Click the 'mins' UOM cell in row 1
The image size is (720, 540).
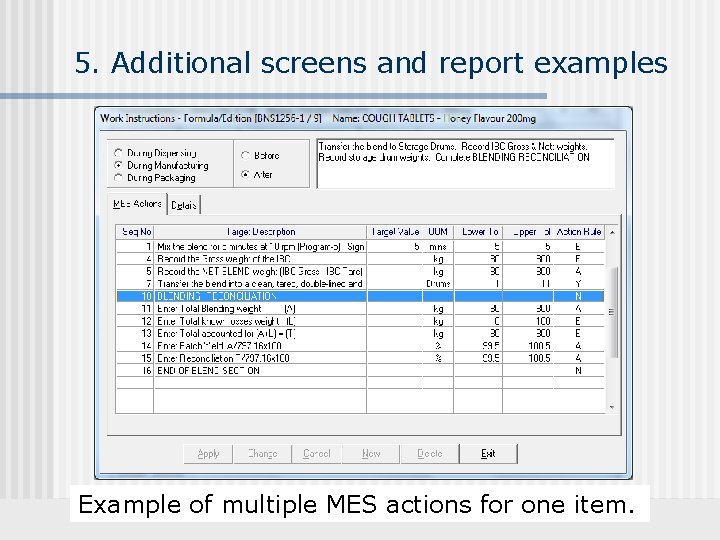(x=438, y=247)
